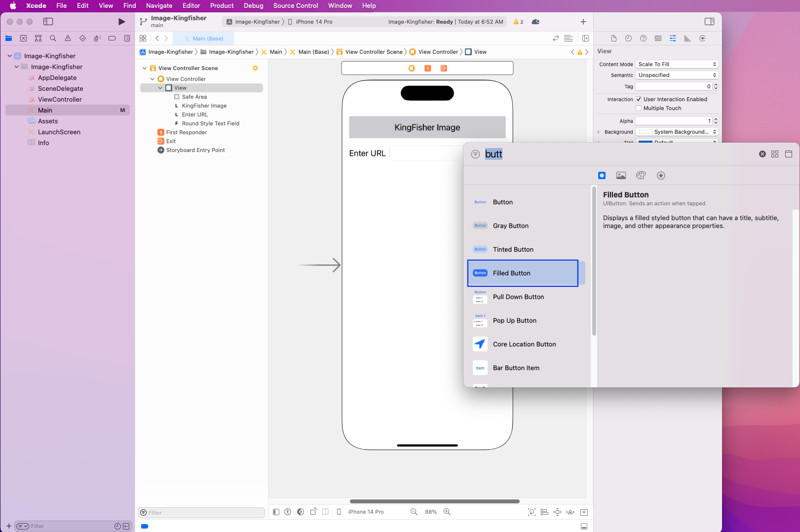Clear the library search field
The height and width of the screenshot is (532, 800).
click(x=762, y=154)
